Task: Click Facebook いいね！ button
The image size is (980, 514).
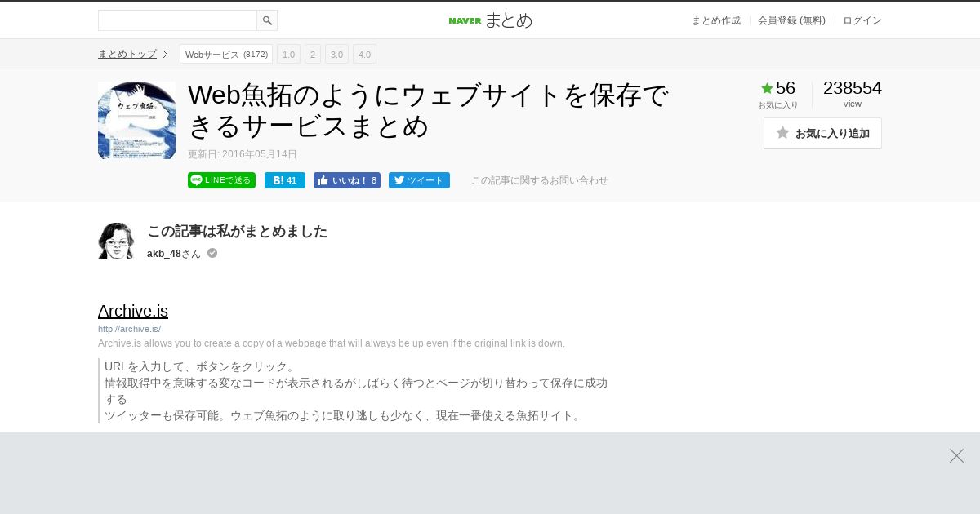Action: (347, 180)
